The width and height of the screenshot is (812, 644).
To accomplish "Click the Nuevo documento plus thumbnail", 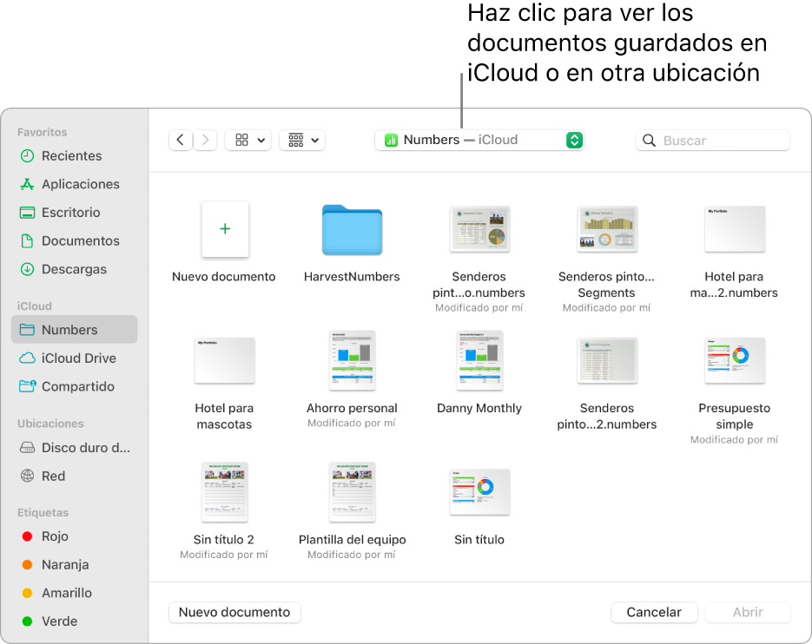I will tap(225, 229).
